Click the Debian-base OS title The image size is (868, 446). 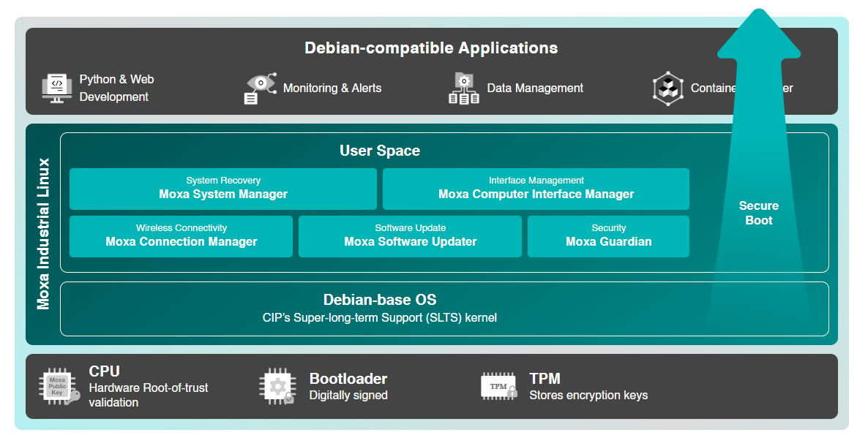click(380, 300)
